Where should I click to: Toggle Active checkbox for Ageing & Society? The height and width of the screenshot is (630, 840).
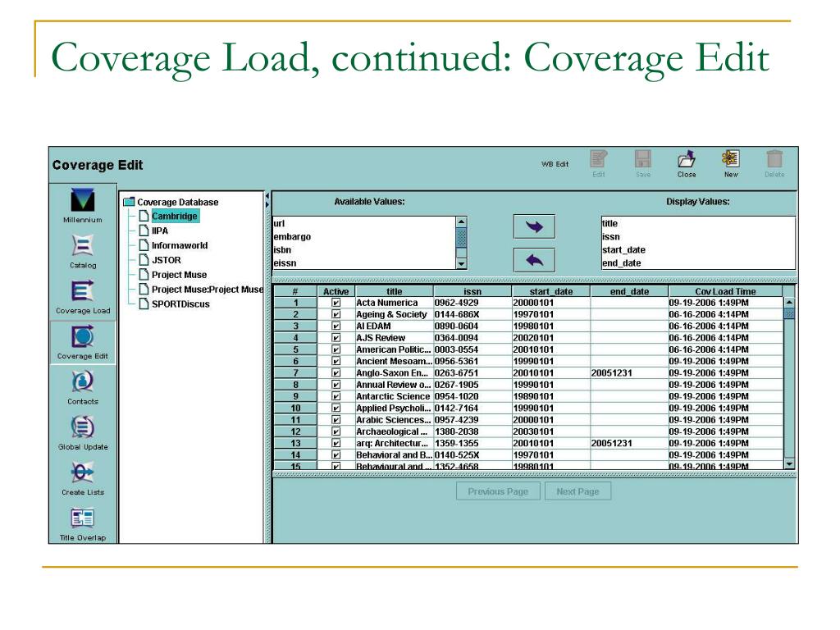(x=336, y=314)
